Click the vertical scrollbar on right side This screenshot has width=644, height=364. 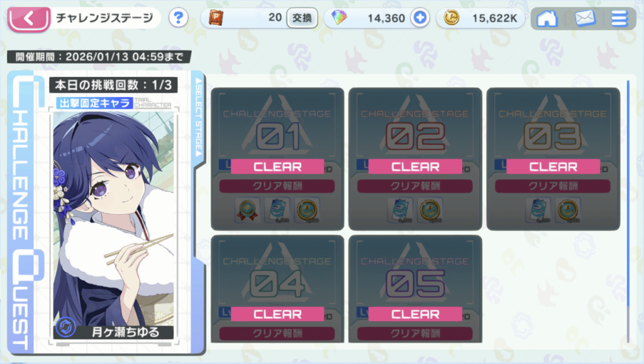pos(628,212)
